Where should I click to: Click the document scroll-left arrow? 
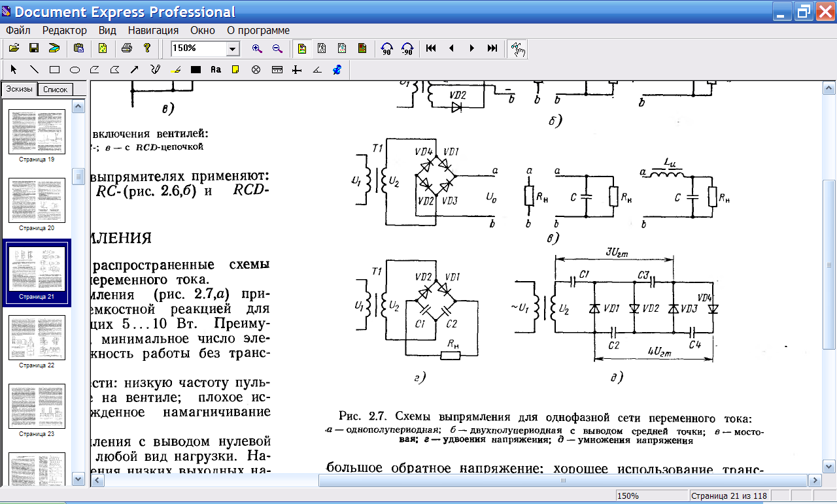point(97,480)
